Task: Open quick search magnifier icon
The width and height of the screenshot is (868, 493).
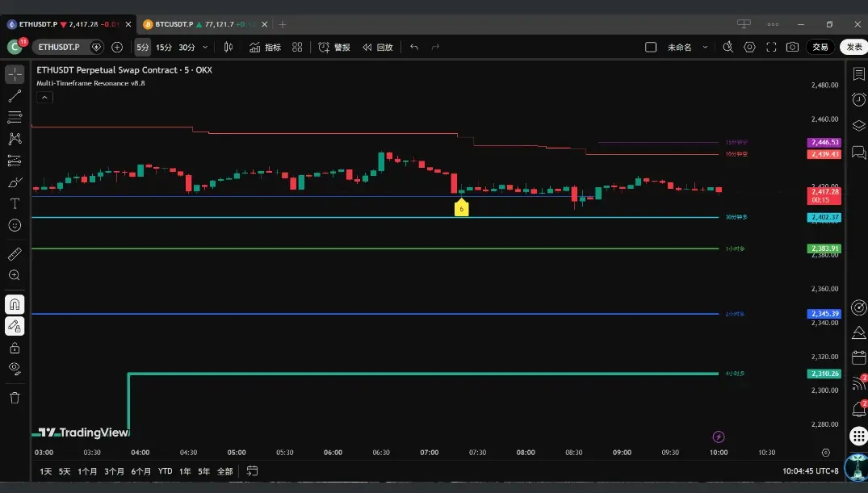Action: [x=728, y=47]
